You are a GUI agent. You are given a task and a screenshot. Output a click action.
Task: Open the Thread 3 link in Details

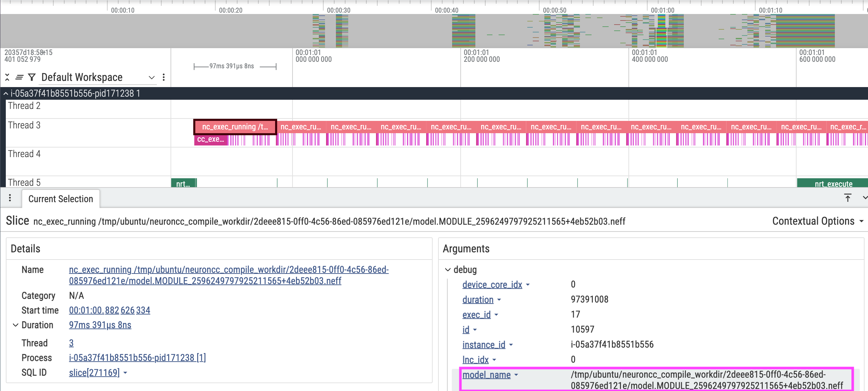tap(71, 343)
